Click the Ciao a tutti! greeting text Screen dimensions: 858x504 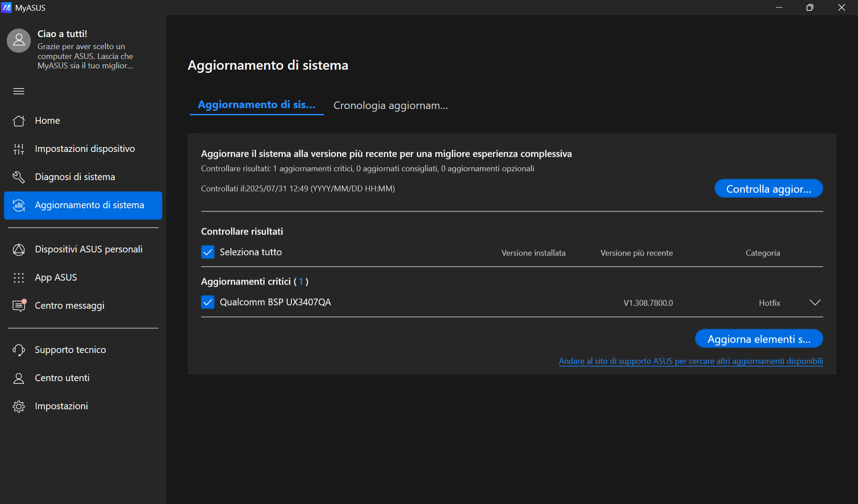click(x=62, y=34)
